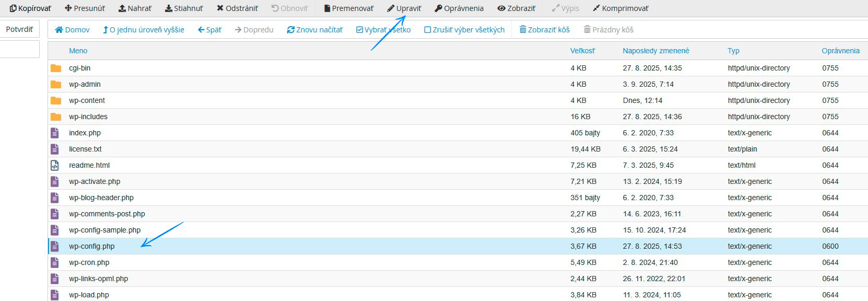Select the wp-links-opml.php file name

(x=98, y=279)
